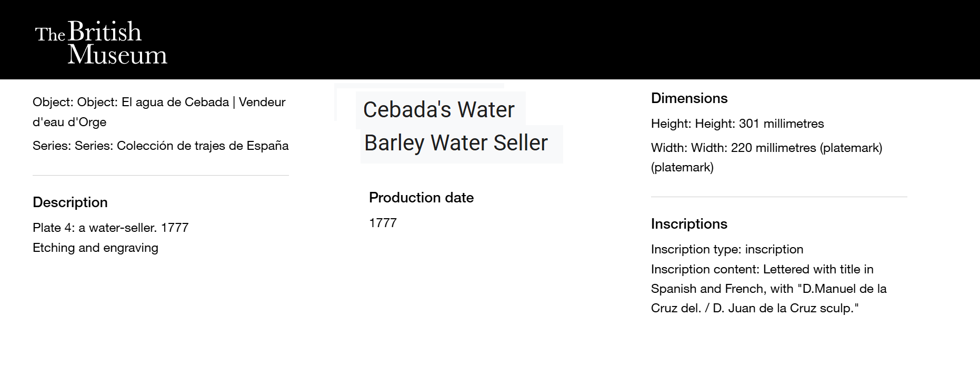Click the divider line above Description

click(161, 175)
